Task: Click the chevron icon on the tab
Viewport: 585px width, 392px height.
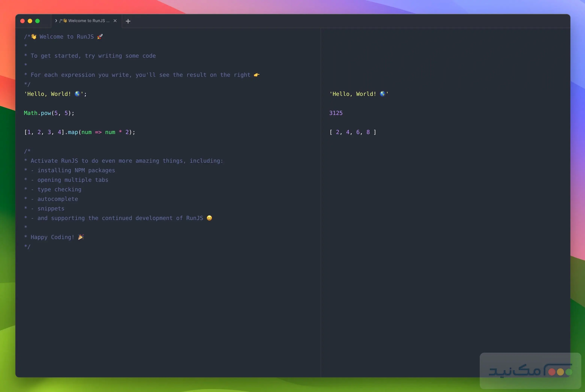Action: pyautogui.click(x=56, y=21)
